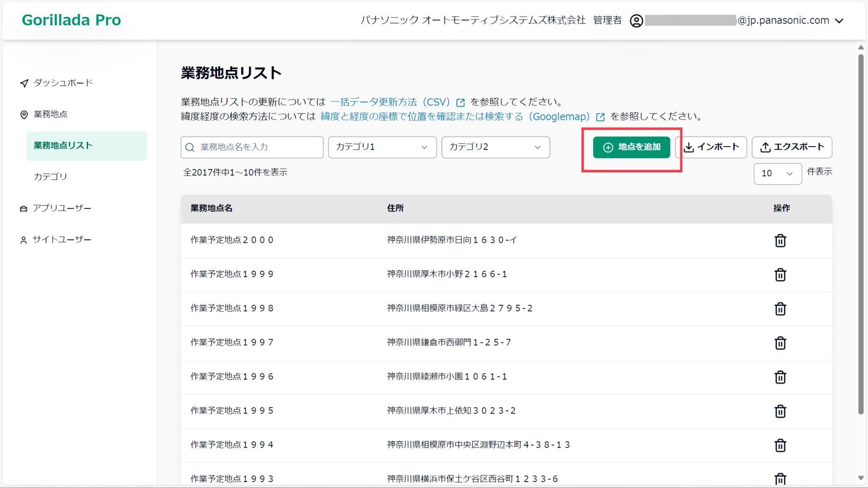Click the インポート button
The image size is (868, 488).
coord(711,147)
